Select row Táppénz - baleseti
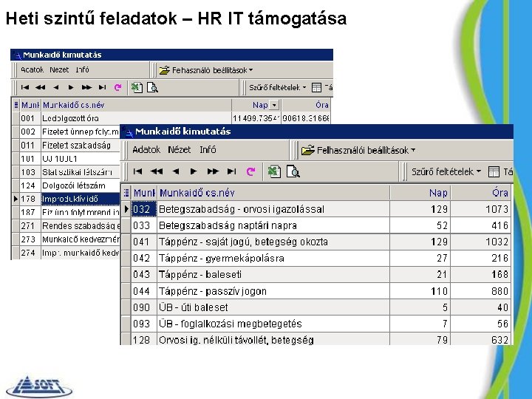This screenshot has height=399, width=532. point(316,274)
